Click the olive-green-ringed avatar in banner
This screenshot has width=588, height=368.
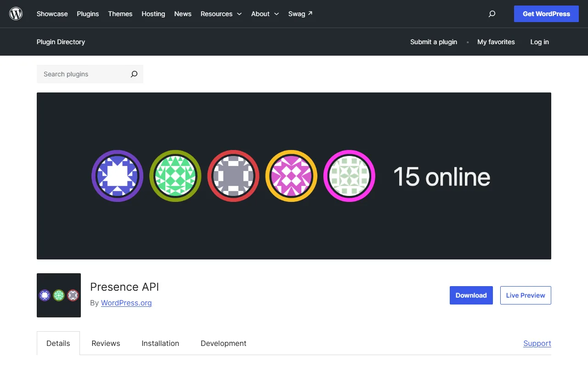(175, 176)
